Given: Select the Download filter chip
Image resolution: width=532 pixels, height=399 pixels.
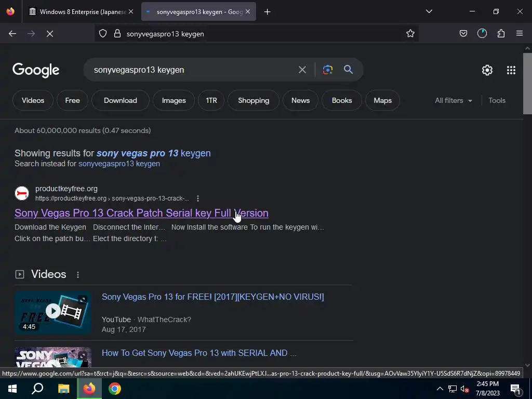Looking at the screenshot, I should [x=121, y=100].
